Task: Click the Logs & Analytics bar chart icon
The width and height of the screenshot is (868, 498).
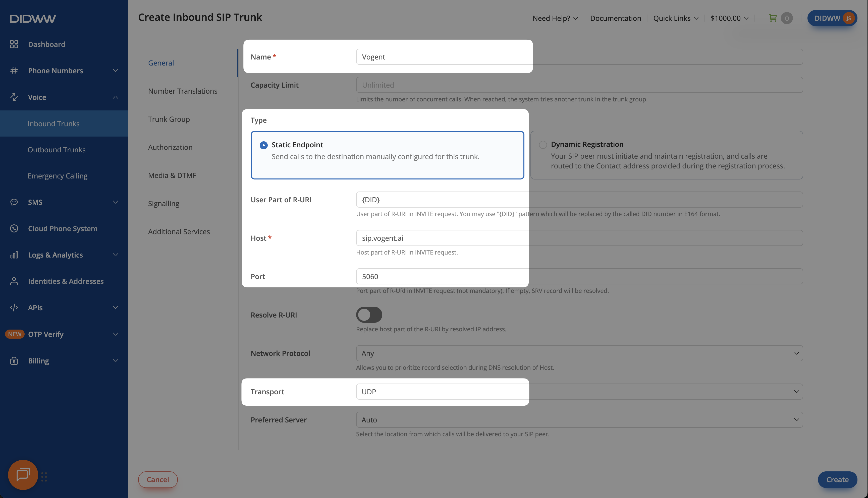Action: click(14, 255)
